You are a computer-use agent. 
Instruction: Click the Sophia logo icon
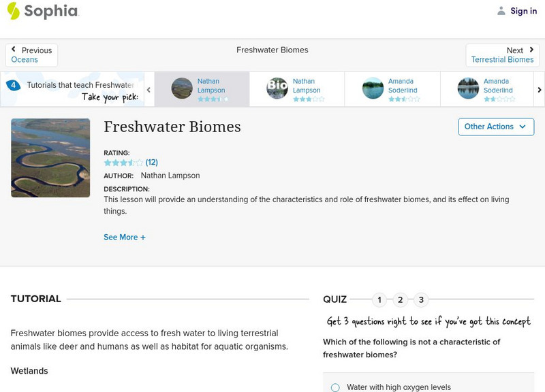13,11
